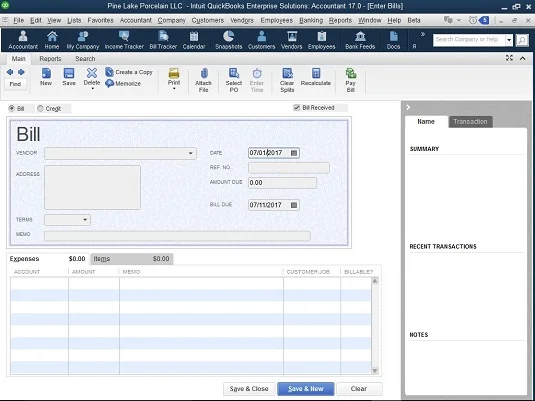Image resolution: width=535 pixels, height=401 pixels.
Task: Toggle the Bill Received checkbox
Action: [x=297, y=108]
